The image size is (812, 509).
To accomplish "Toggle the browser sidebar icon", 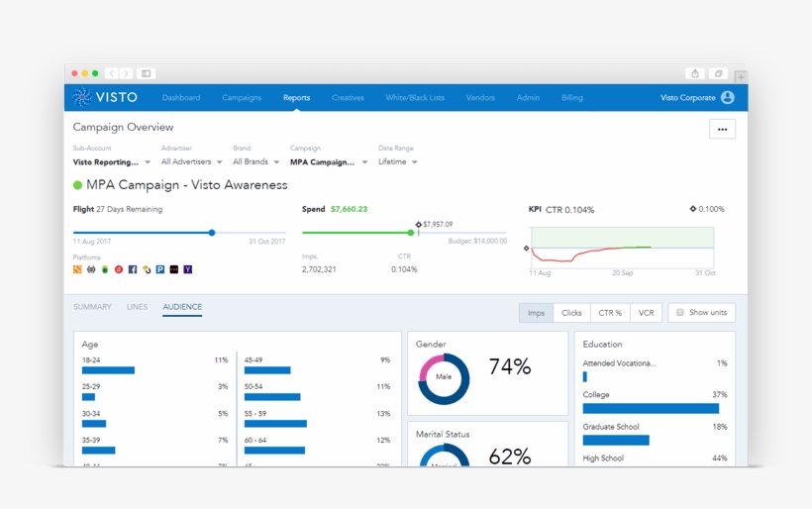I will pos(147,73).
